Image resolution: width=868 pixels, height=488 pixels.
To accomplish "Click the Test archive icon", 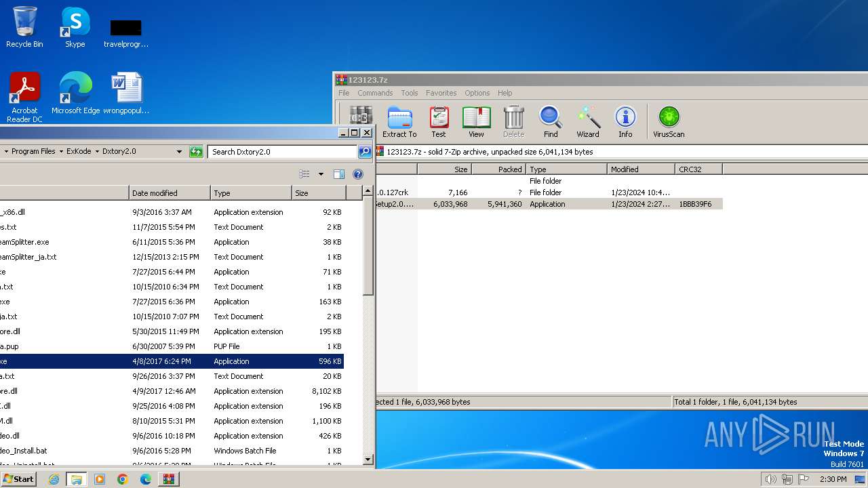I will point(439,122).
